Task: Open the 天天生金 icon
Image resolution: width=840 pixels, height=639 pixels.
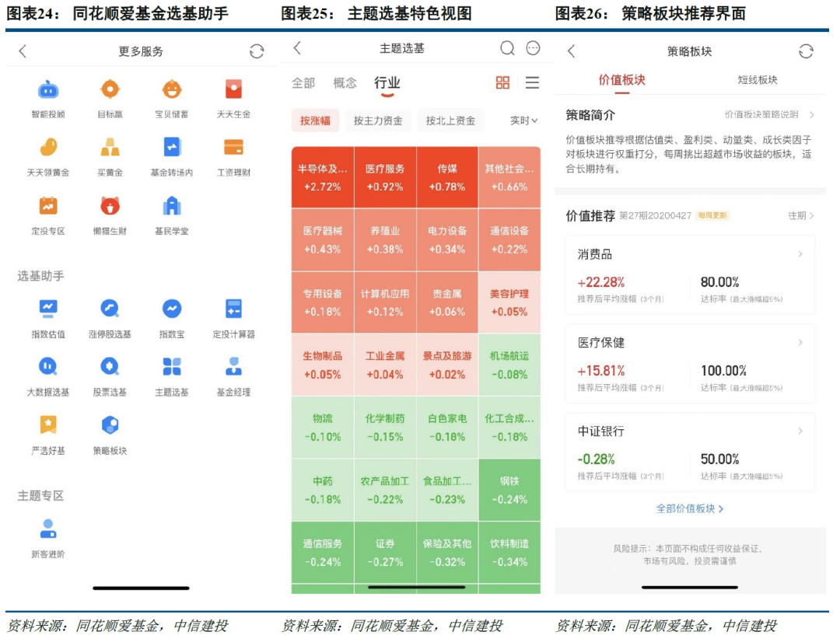Action: coord(233,89)
